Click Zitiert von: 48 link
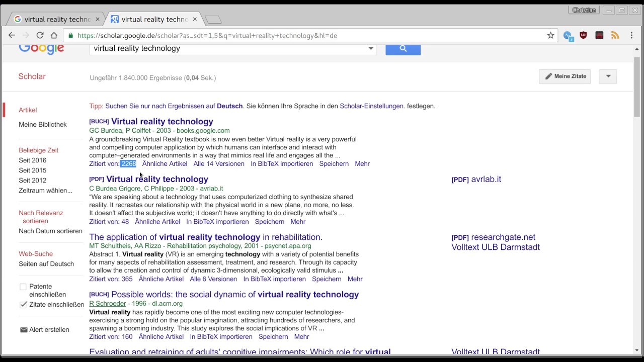 [x=109, y=222]
